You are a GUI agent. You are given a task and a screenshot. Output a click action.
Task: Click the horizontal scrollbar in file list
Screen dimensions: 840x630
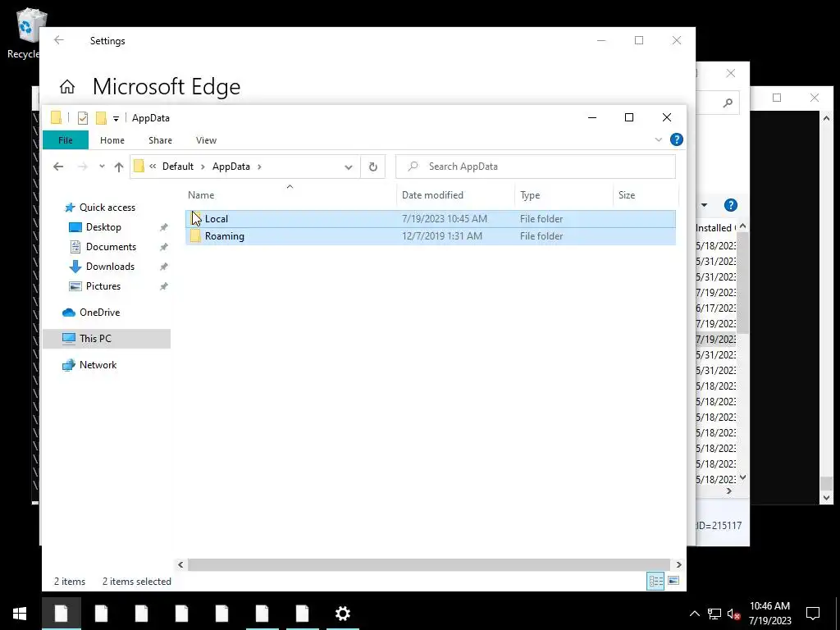(429, 565)
